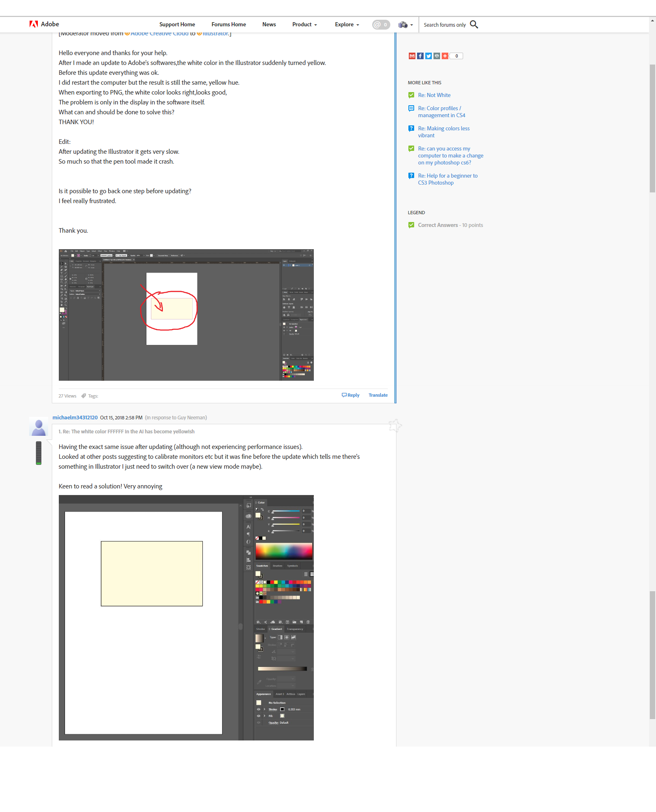
Task: Open the reply titled Re: The white color FFFFFF
Action: tap(126, 432)
